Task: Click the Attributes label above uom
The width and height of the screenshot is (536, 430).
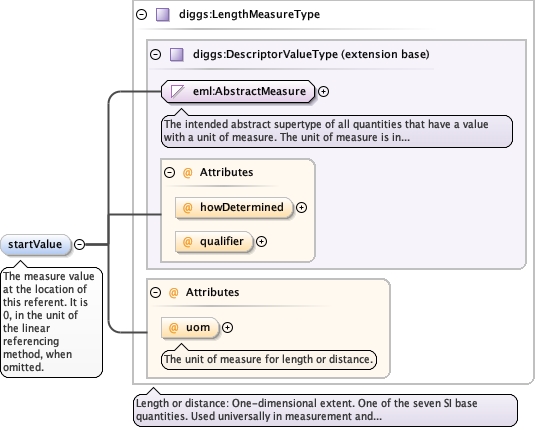Action: tap(212, 293)
